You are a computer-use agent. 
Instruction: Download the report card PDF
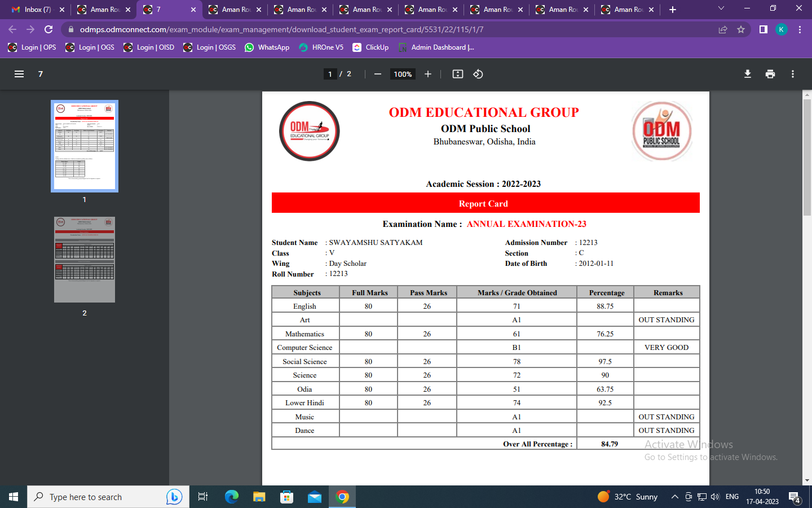click(748, 74)
